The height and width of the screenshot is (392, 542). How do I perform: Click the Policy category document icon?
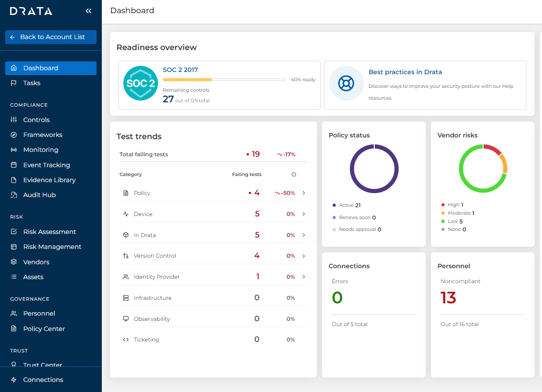(x=126, y=193)
